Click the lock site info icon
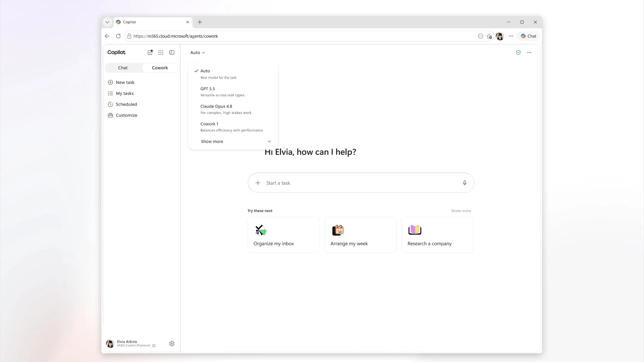Viewport: 644px width, 362px height. click(129, 36)
